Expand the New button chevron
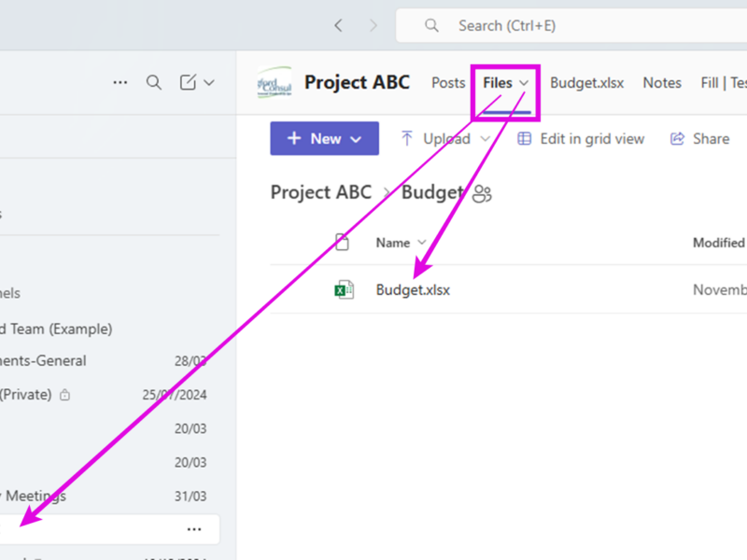Screen dimensions: 747x560 click(356, 139)
